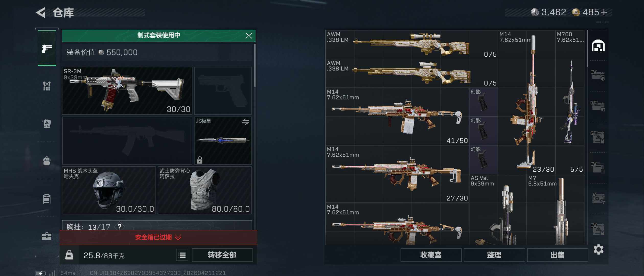This screenshot has width=644, height=276.
Task: Open the safe box briefcase sidebar category
Action: tap(47, 236)
